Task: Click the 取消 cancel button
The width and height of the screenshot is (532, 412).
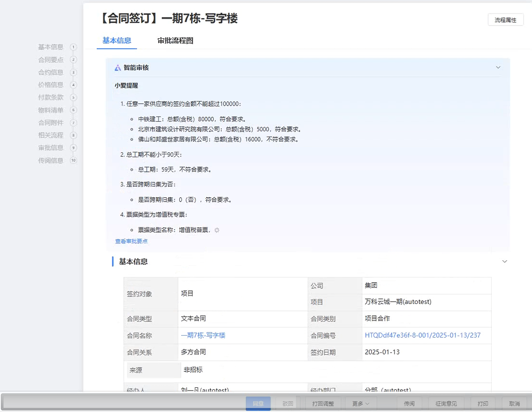Action: coord(514,403)
